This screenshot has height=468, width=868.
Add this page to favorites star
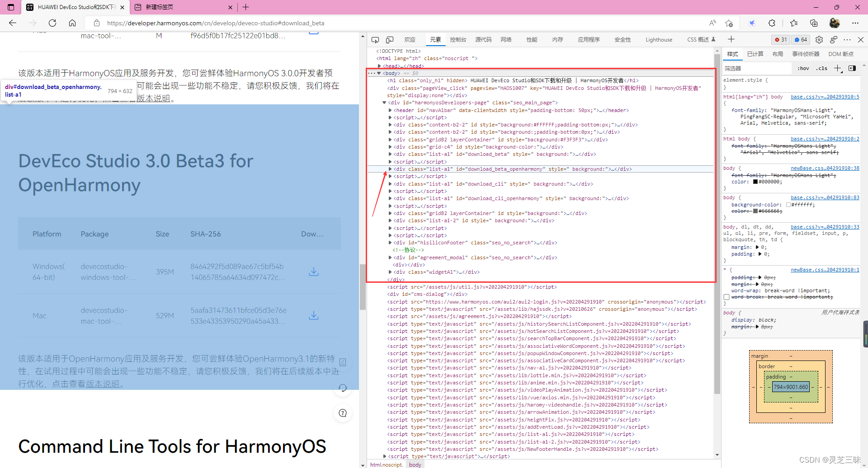tap(729, 23)
